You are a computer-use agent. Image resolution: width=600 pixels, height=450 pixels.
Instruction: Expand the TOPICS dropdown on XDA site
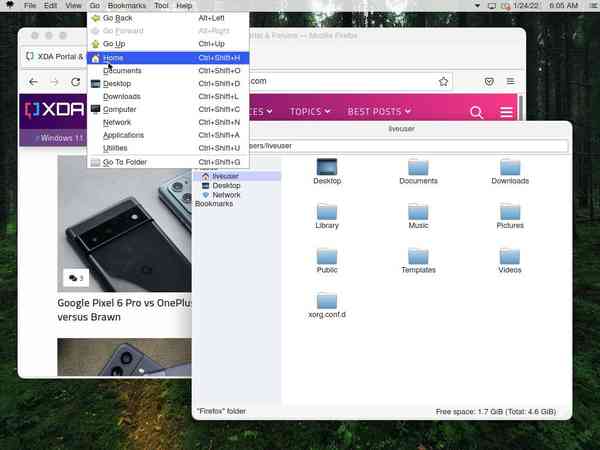pos(310,111)
